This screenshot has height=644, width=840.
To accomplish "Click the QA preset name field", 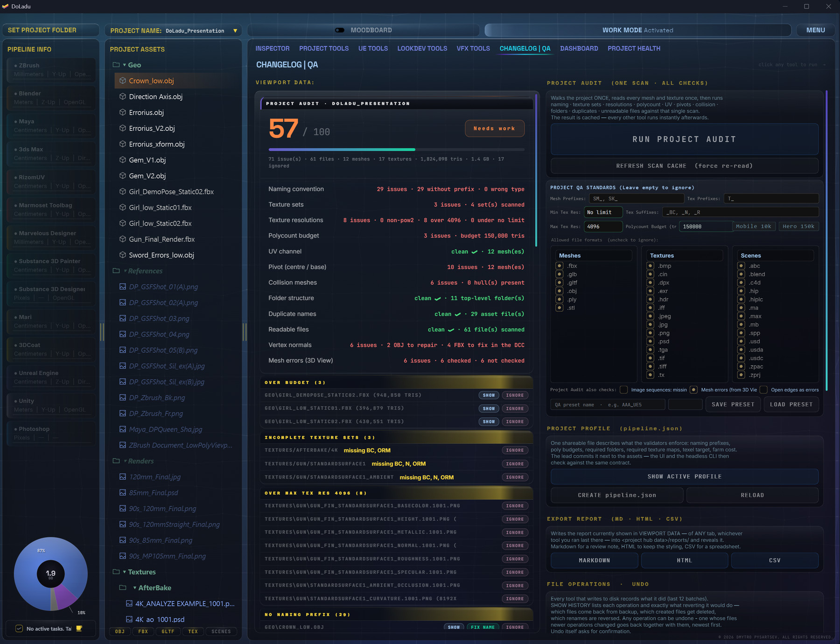I will [x=608, y=405].
